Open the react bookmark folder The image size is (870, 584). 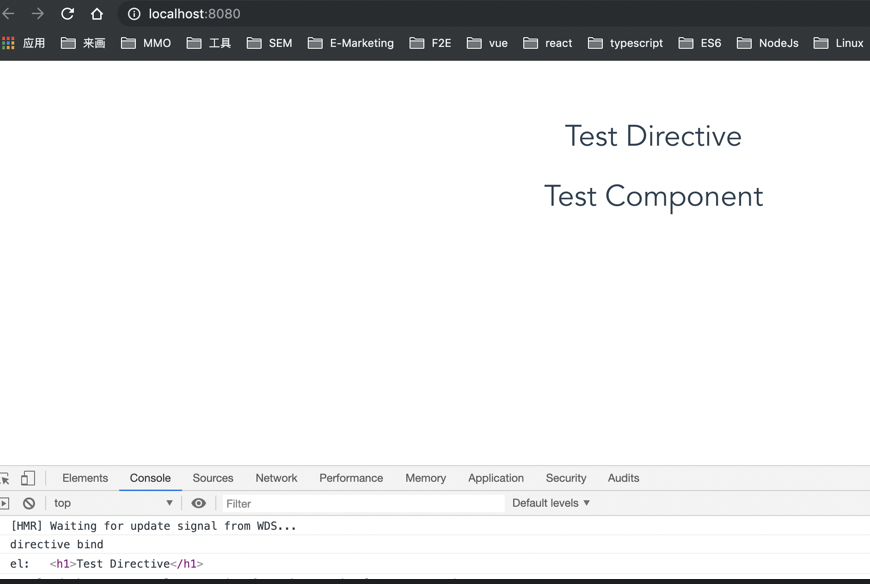click(x=548, y=43)
